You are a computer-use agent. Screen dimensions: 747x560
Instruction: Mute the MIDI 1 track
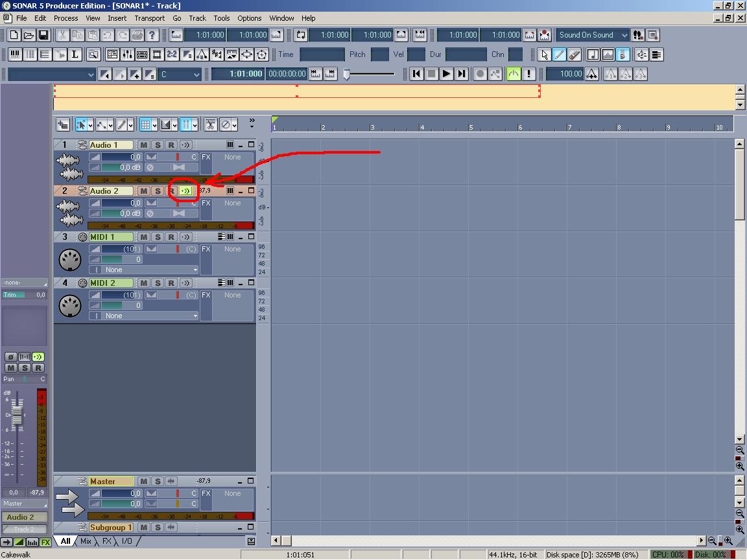tap(143, 237)
